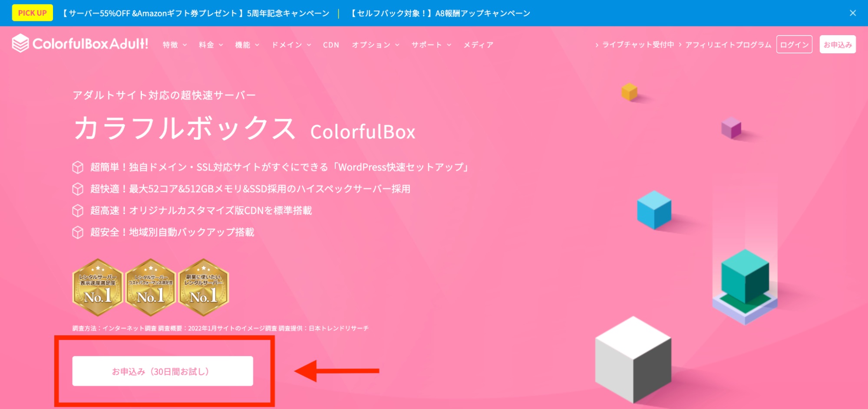Click the お申込み button in header
Screen dimensions: 868x409
click(838, 44)
